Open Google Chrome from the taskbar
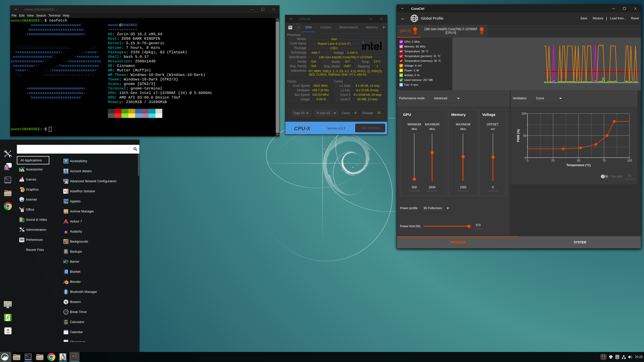Image resolution: width=644 pixels, height=362 pixels. point(51,357)
